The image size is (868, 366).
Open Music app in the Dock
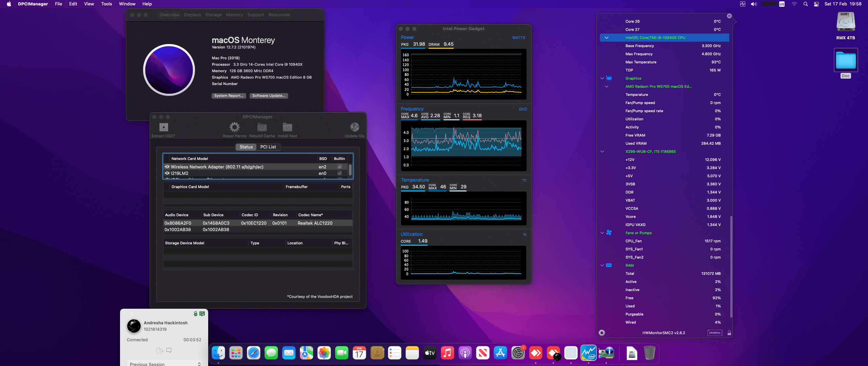pyautogui.click(x=448, y=353)
